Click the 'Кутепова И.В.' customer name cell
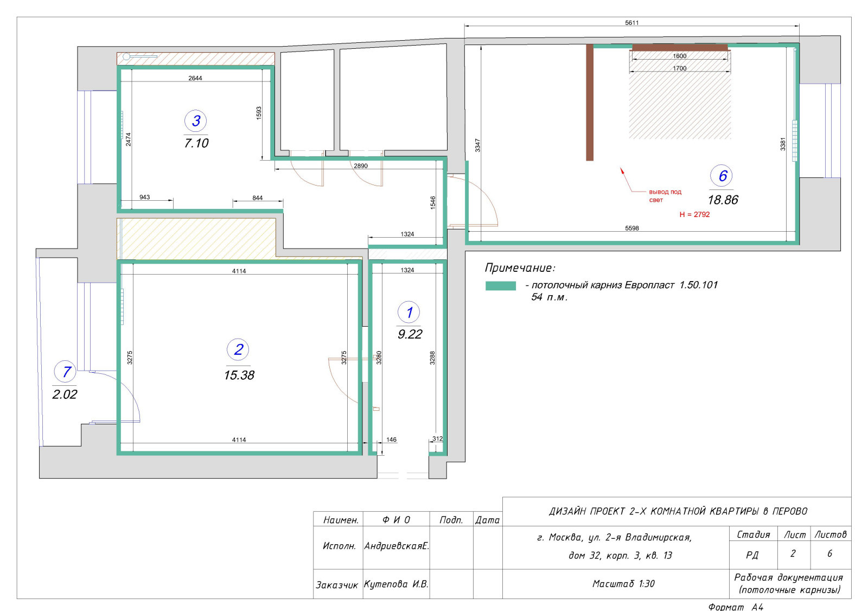The image size is (868, 611). tap(396, 584)
